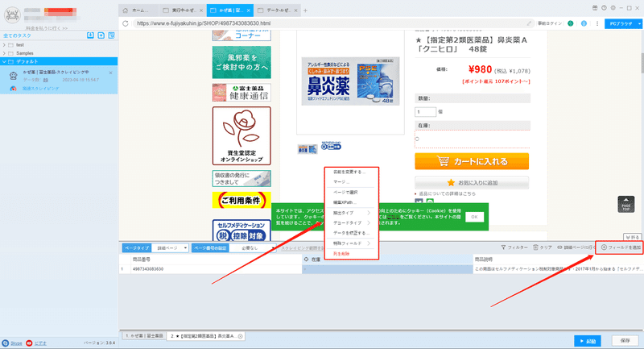
Task: Click the フィルター filter icon button
Action: 514,247
